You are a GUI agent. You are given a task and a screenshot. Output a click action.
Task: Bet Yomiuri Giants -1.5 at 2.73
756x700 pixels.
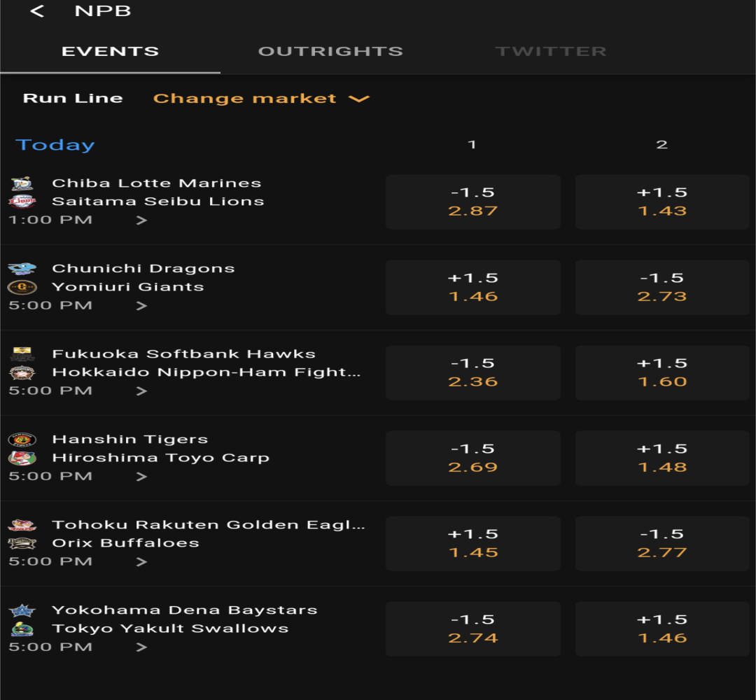(662, 287)
